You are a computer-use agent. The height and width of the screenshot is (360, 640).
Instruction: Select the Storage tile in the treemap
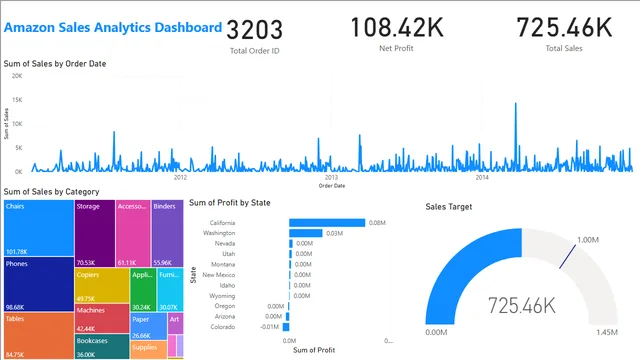pyautogui.click(x=95, y=233)
